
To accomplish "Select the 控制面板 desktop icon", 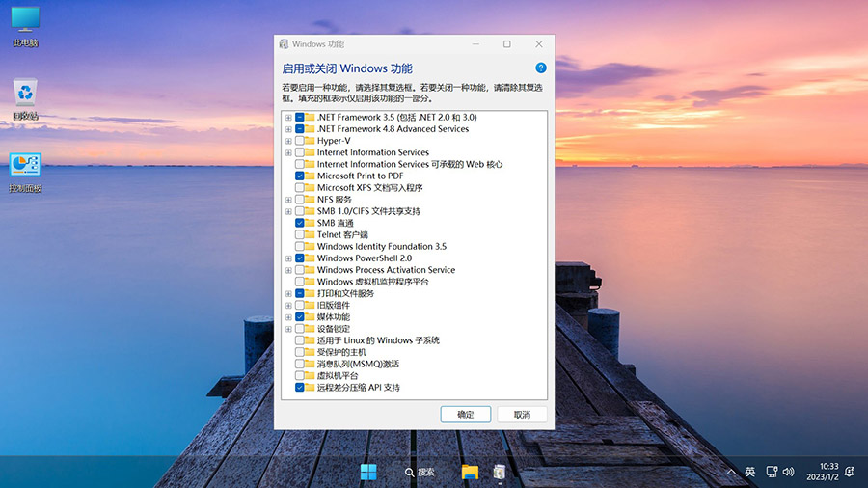I will tap(25, 171).
